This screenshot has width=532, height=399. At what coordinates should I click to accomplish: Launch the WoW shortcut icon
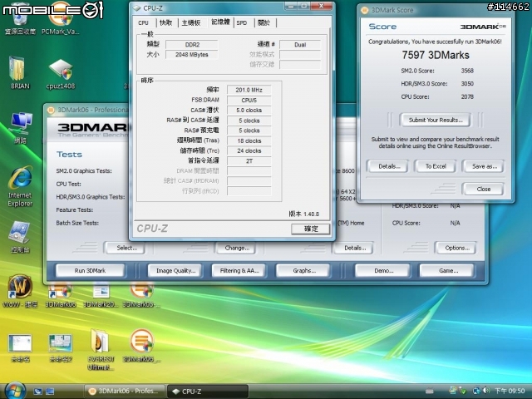(x=20, y=291)
